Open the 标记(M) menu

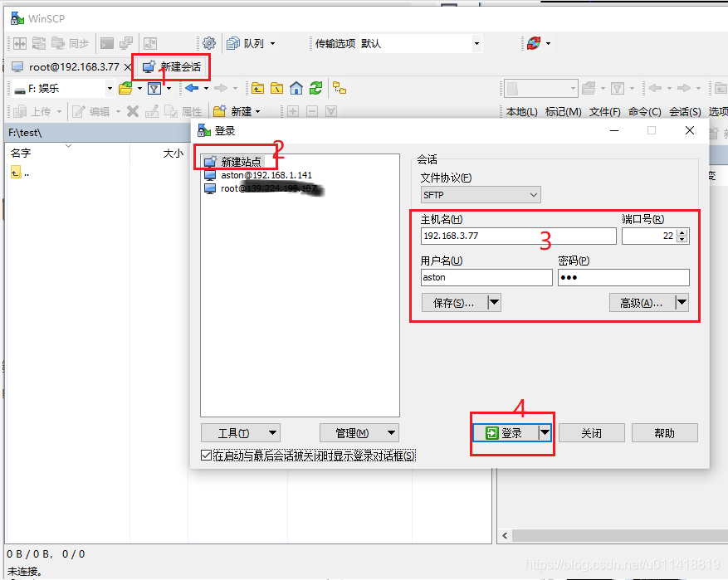[563, 111]
